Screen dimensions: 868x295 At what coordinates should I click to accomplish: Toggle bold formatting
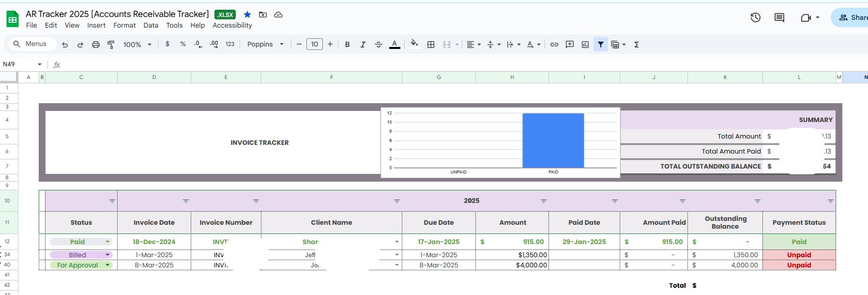pos(347,45)
